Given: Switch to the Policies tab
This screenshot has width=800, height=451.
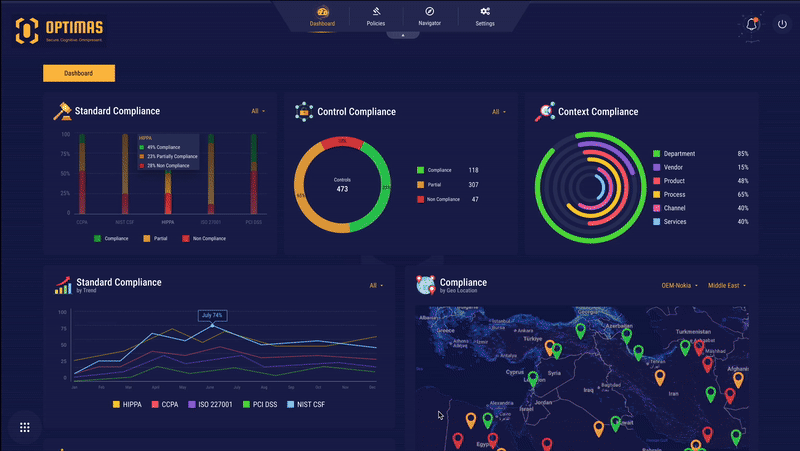Looking at the screenshot, I should 376,16.
